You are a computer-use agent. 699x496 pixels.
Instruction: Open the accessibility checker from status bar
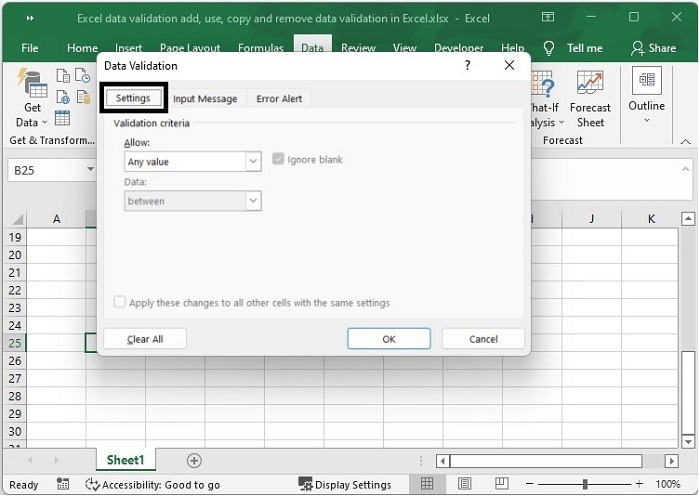152,484
